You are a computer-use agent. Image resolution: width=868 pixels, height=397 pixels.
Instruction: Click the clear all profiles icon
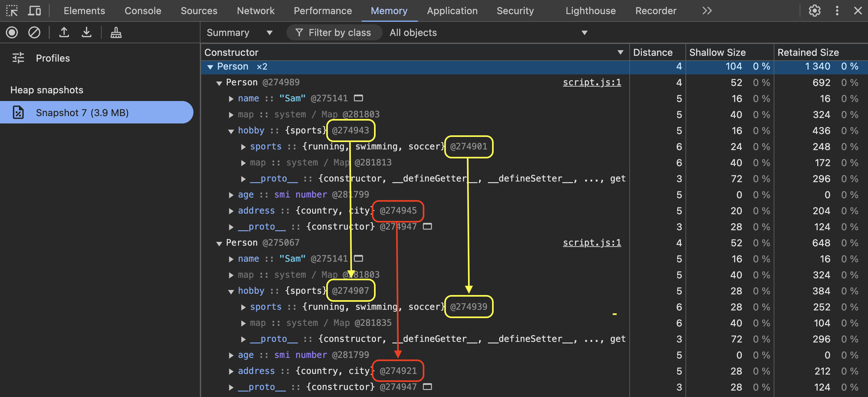click(x=34, y=33)
